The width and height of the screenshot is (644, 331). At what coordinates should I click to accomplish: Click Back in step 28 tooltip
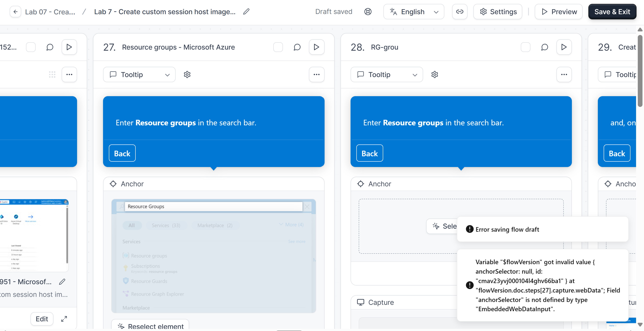click(x=370, y=153)
